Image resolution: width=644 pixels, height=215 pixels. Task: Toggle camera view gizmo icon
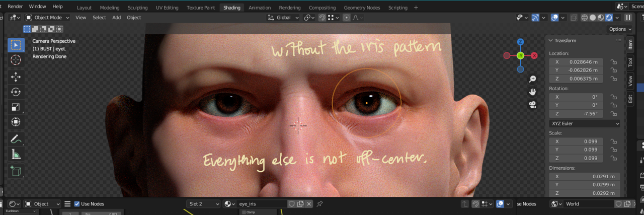[x=532, y=105]
